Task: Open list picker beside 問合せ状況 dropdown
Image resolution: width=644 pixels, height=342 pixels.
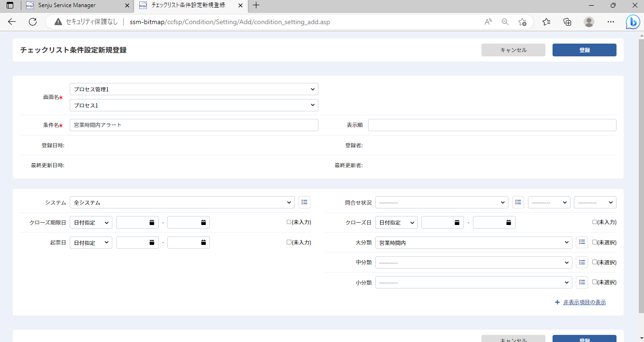Action: 518,202
